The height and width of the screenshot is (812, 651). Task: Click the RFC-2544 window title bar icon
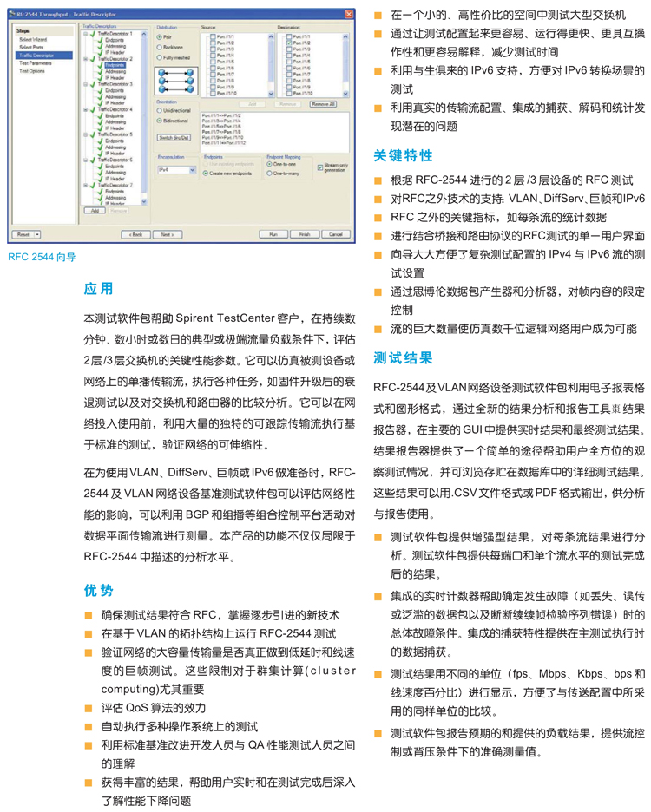(x=14, y=15)
